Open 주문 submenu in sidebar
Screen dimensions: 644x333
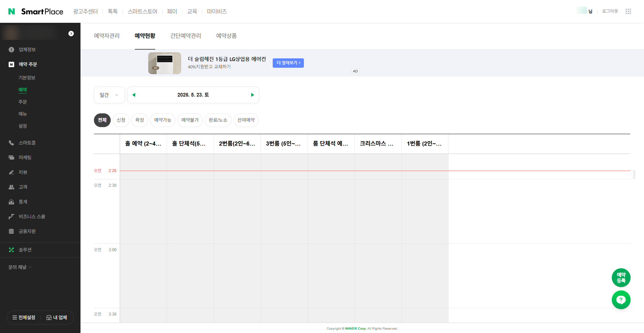(23, 102)
